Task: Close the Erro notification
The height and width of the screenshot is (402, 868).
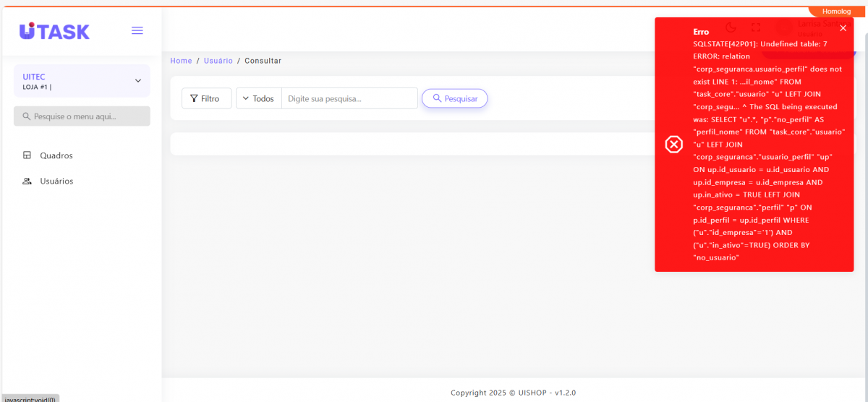Action: 843,28
